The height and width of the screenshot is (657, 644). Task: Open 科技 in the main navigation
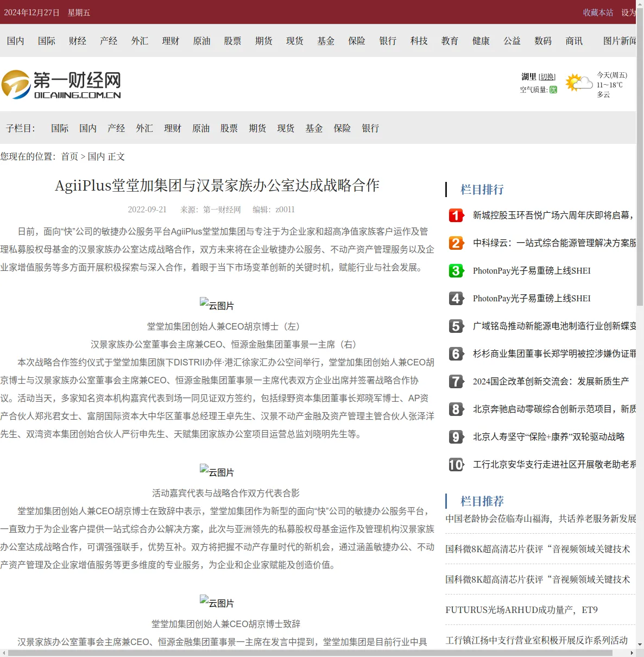click(419, 41)
